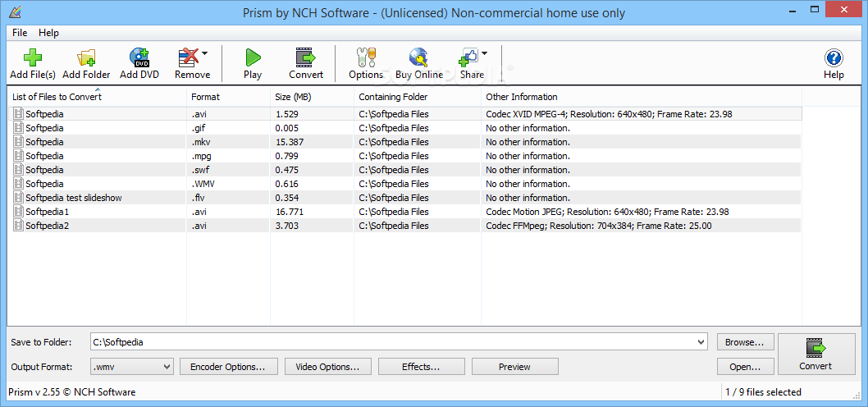This screenshot has height=407, width=868.
Task: Click the Video Options... button
Action: pyautogui.click(x=327, y=367)
